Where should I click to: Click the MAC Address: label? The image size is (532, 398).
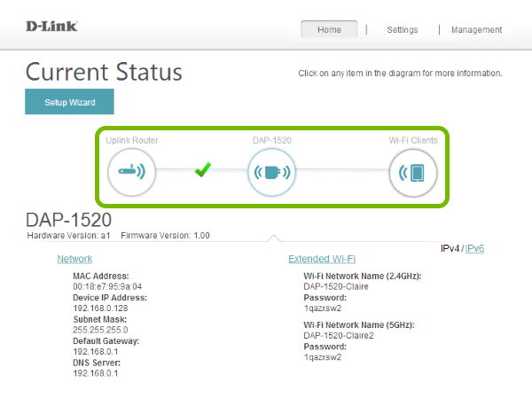pos(101,277)
